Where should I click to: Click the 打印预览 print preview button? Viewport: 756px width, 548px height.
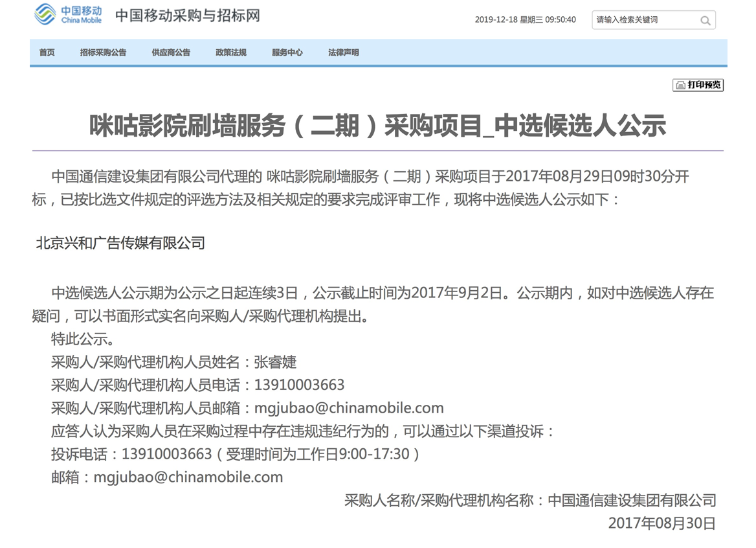pyautogui.click(x=698, y=85)
